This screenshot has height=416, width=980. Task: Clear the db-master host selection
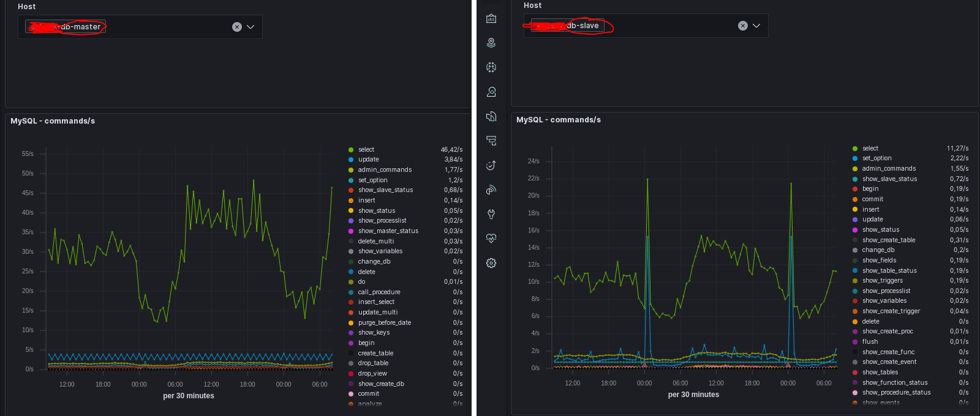[x=237, y=27]
